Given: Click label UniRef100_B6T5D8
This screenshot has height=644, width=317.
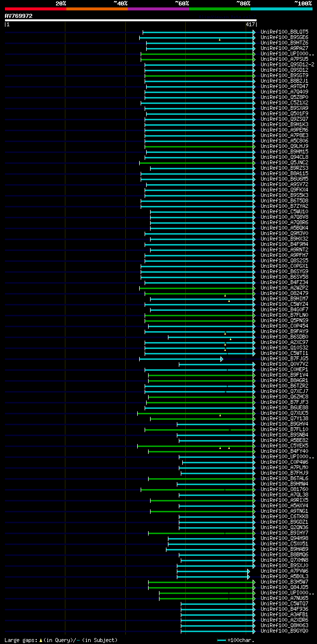Looking at the screenshot, I should (x=284, y=200).
